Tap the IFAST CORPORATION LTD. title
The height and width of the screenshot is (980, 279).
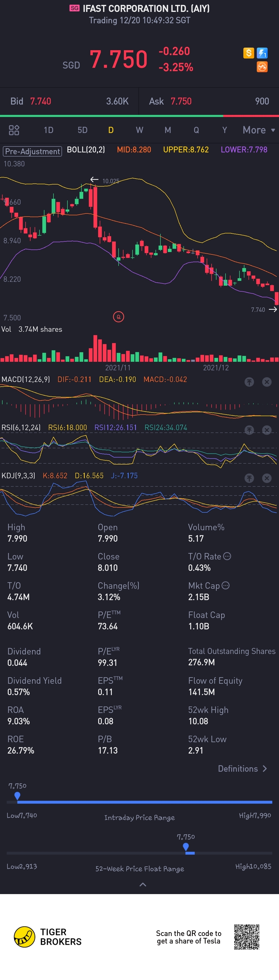tap(146, 8)
